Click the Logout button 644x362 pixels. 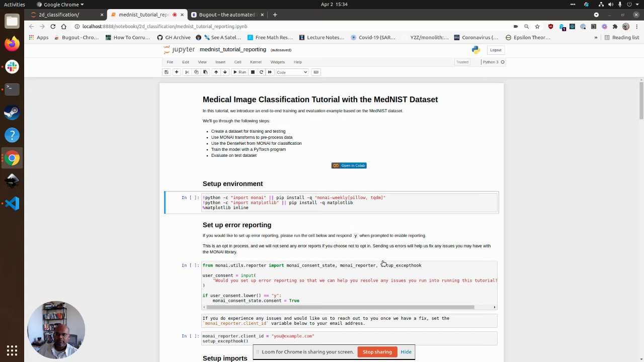[496, 50]
